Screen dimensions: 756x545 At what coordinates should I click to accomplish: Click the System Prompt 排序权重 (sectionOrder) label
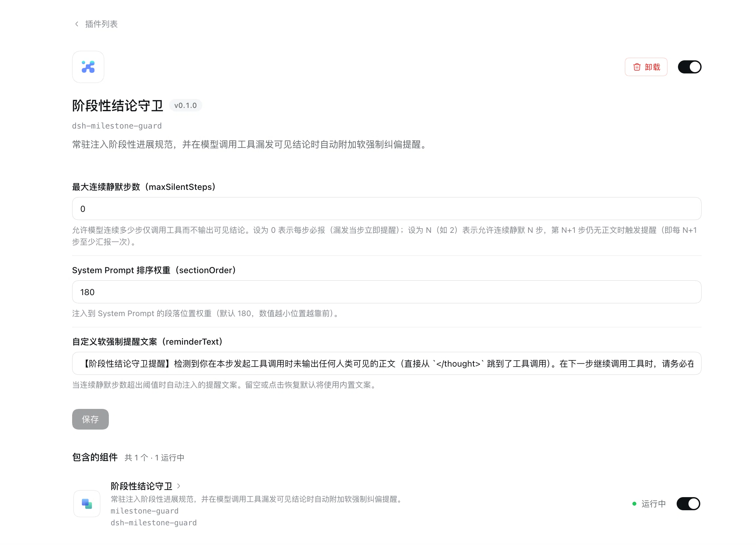click(x=154, y=270)
